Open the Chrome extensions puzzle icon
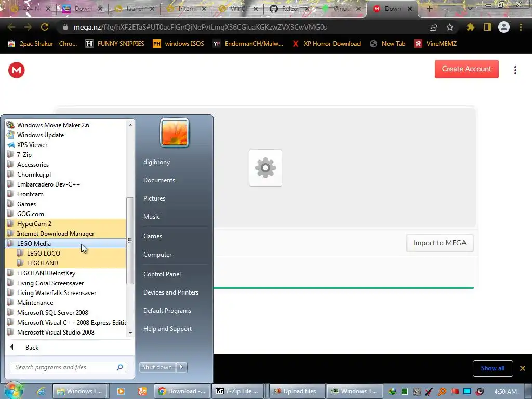This screenshot has width=532, height=399. tap(470, 27)
